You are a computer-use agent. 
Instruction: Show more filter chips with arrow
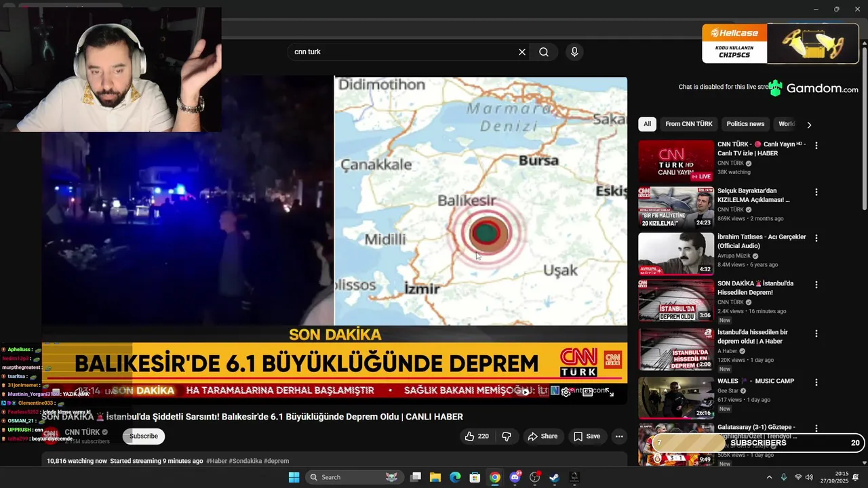pos(808,125)
